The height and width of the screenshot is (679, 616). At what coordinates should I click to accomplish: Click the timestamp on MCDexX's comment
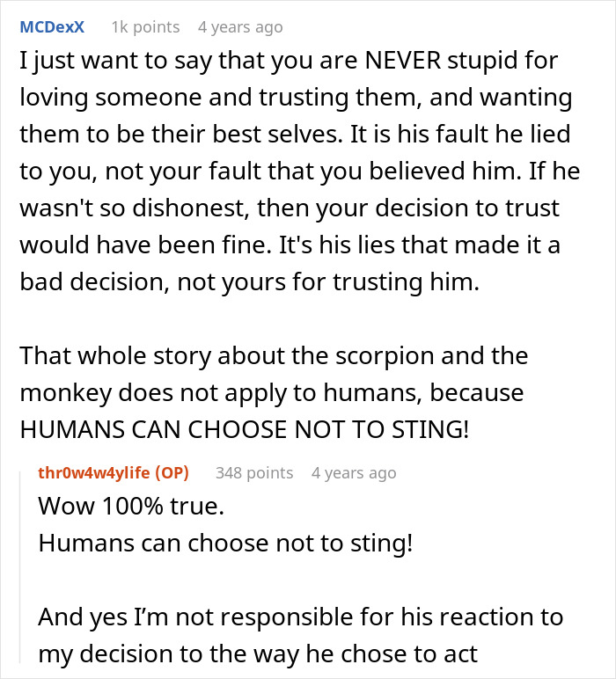239,26
